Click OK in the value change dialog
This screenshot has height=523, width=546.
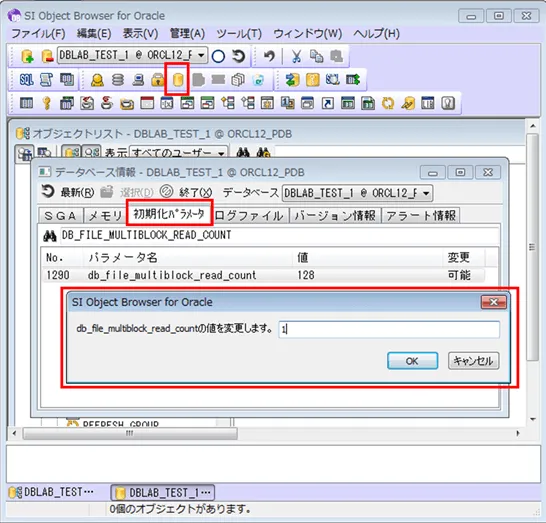point(412,361)
